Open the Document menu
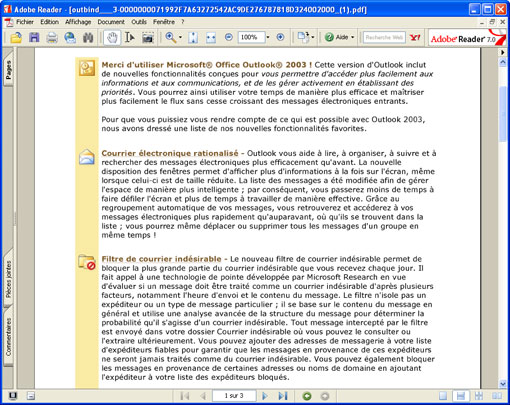Screen dimensions: 510x405 coord(111,22)
